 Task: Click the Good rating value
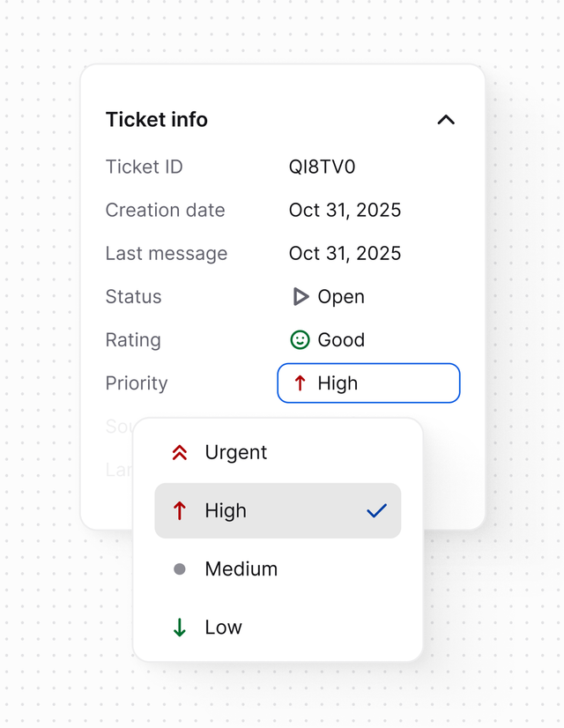click(340, 339)
